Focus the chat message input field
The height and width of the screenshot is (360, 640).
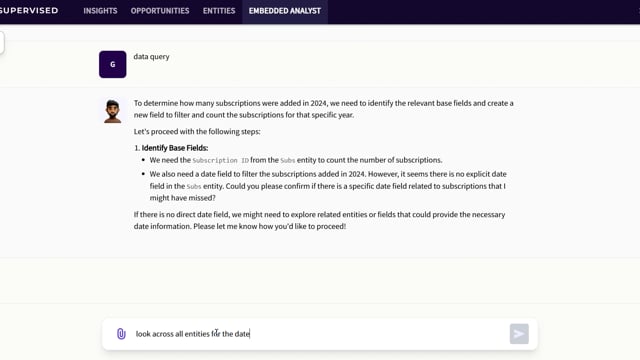(x=320, y=334)
